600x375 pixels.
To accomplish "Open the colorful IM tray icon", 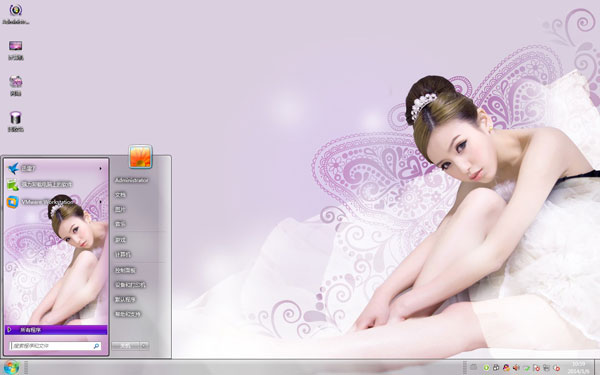I will (x=506, y=368).
